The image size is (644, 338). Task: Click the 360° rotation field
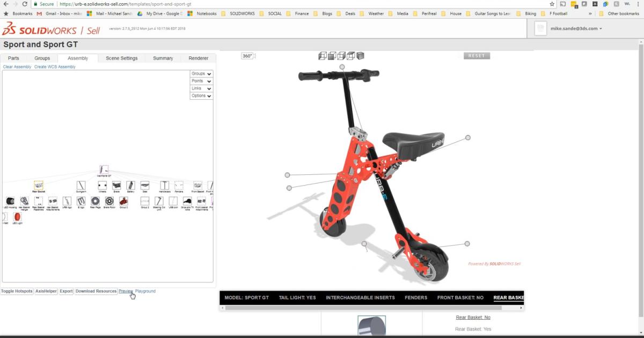coord(248,55)
